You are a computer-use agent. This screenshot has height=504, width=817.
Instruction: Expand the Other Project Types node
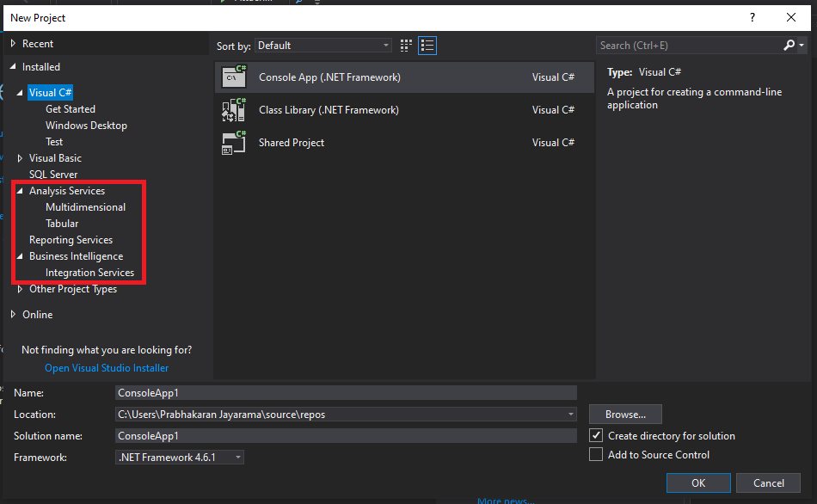pos(20,289)
